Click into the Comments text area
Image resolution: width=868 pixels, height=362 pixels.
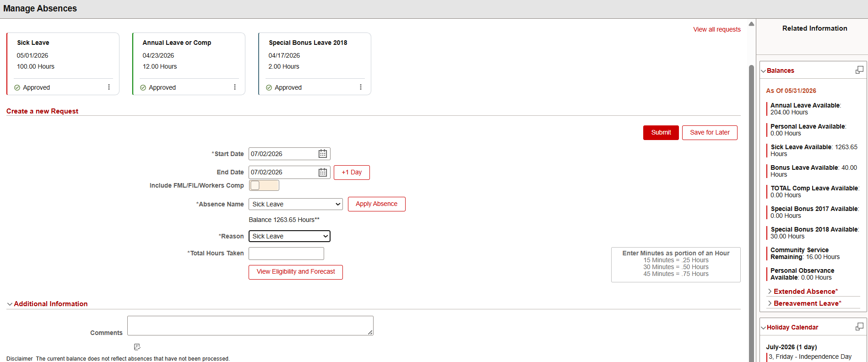(x=250, y=325)
